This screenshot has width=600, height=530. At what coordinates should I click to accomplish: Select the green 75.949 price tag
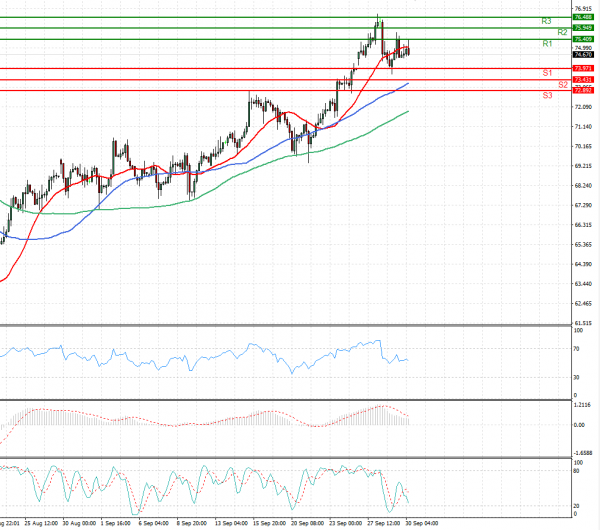tap(583, 28)
